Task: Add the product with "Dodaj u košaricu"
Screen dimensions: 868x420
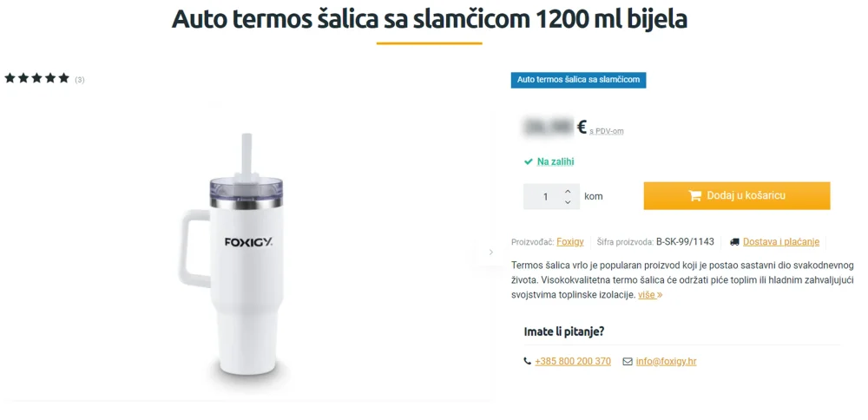Action: [x=737, y=196]
